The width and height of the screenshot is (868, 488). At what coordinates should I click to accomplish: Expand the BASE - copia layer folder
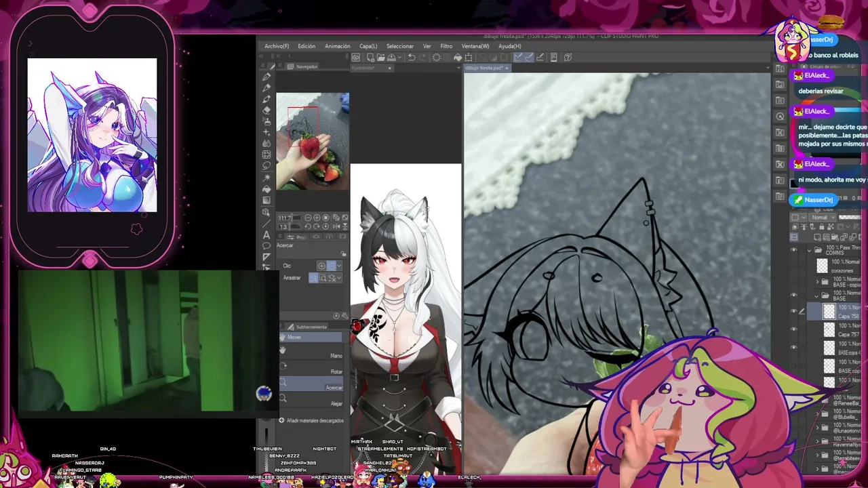817,281
